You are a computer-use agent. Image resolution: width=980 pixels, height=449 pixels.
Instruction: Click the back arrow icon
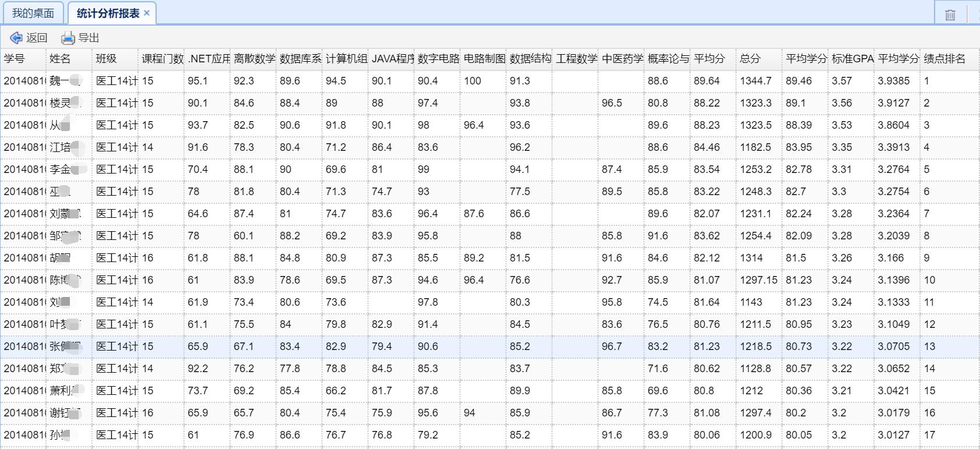(x=16, y=38)
